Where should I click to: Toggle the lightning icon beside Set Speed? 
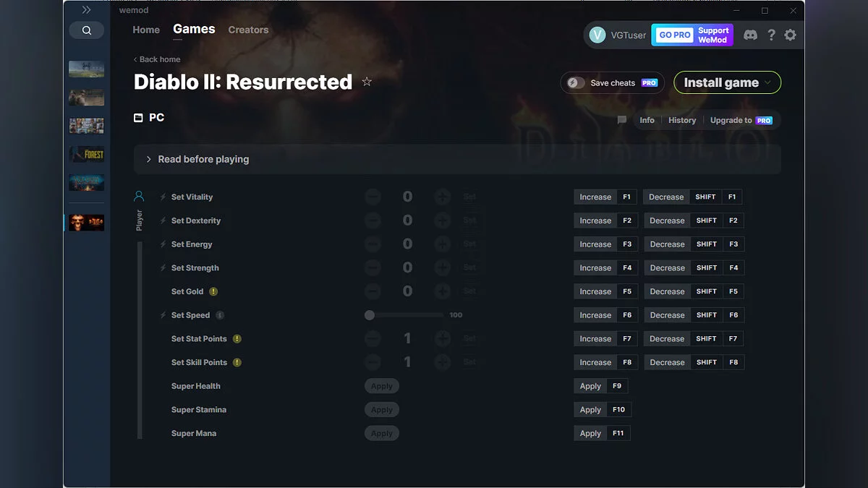pos(162,314)
